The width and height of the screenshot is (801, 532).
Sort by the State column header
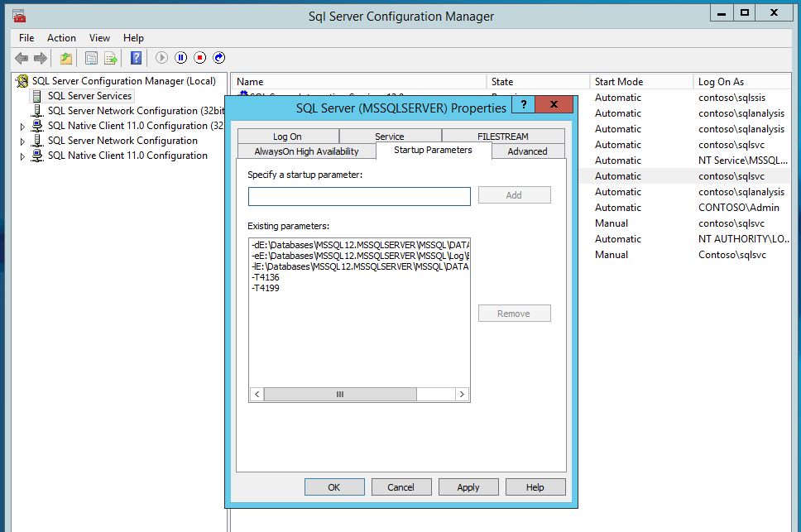(x=538, y=82)
